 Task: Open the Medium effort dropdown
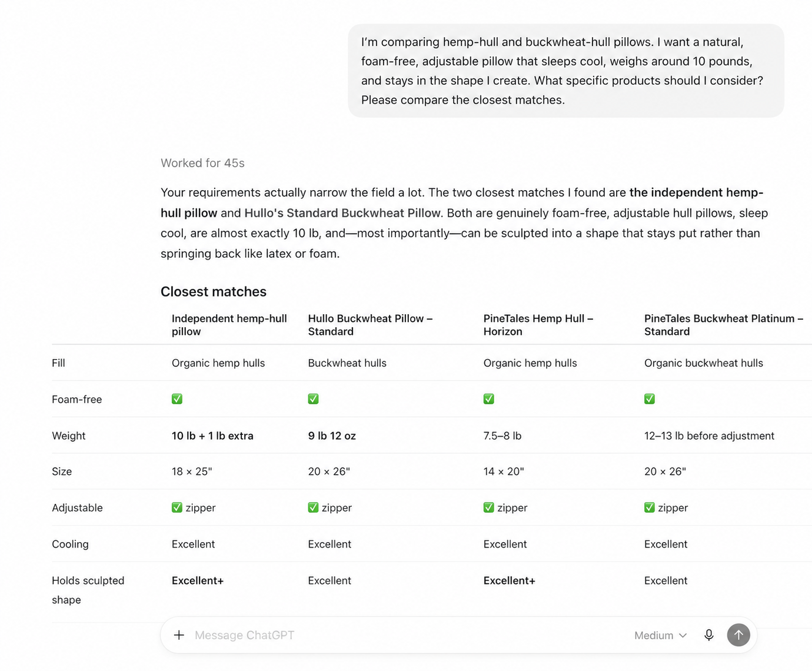coord(660,636)
